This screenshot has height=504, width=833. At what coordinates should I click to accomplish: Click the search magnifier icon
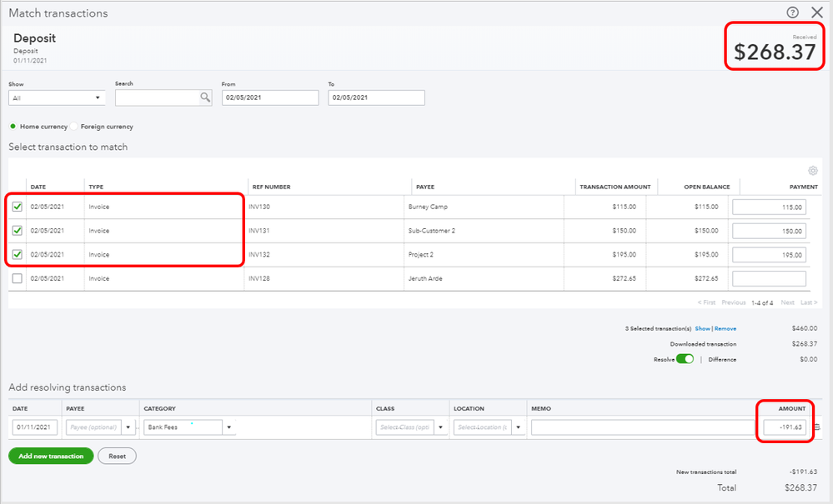pos(205,97)
